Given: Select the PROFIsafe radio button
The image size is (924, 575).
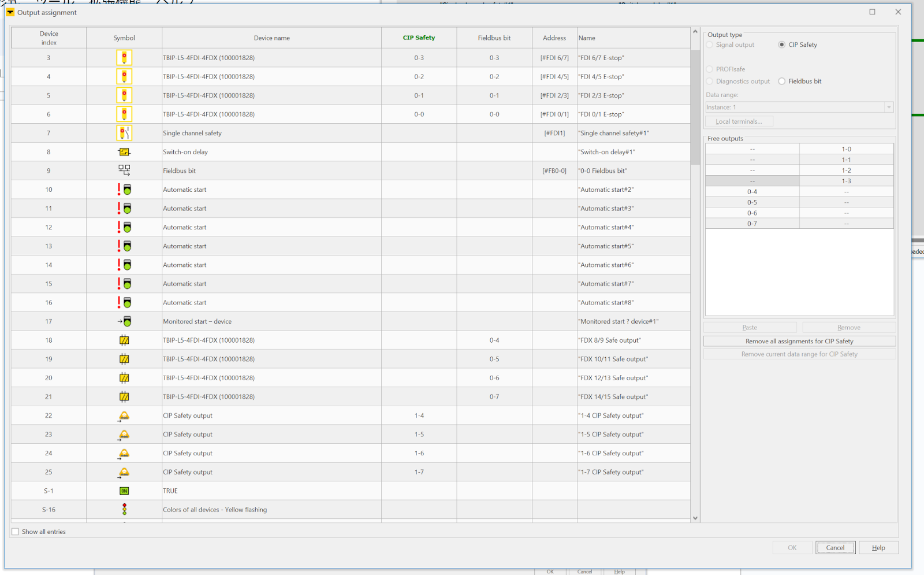Looking at the screenshot, I should tap(710, 69).
